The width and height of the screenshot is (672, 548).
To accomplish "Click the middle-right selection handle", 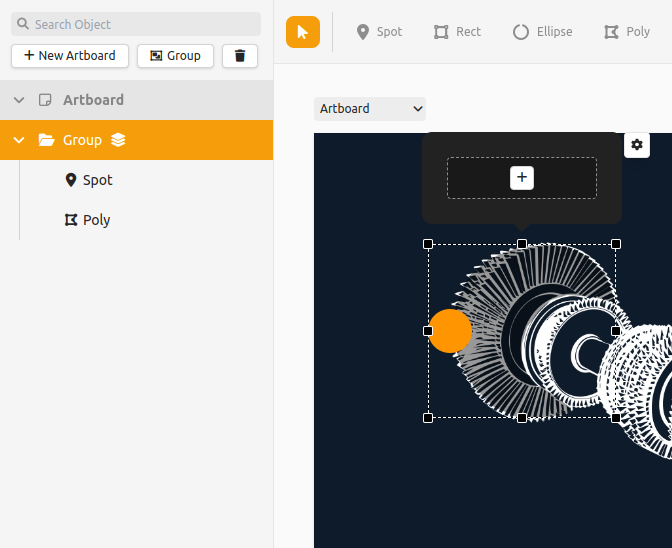I will pyautogui.click(x=616, y=331).
